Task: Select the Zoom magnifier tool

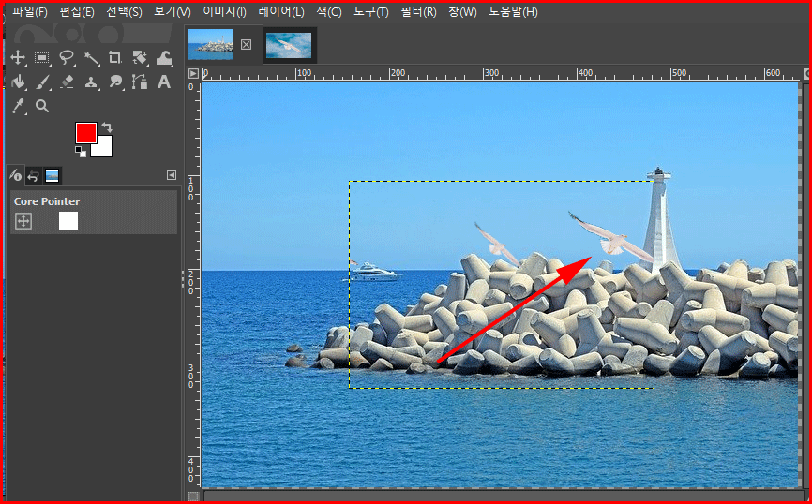Action: point(42,106)
